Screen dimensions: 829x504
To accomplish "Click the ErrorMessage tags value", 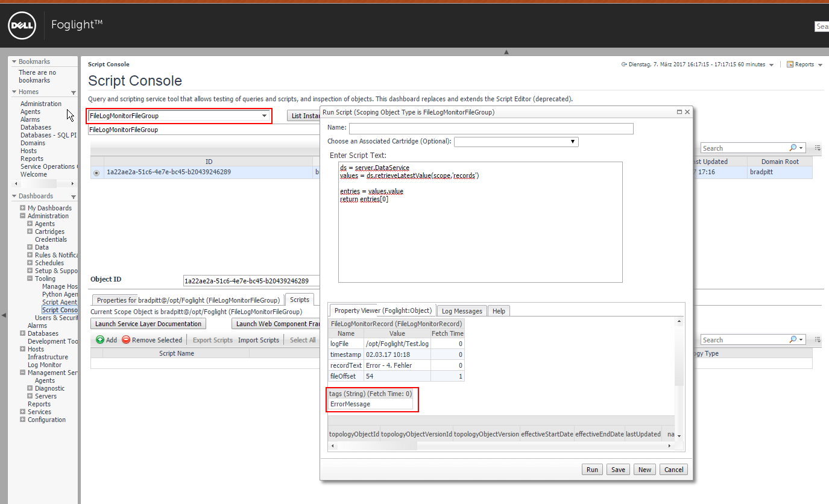I will 371,404.
